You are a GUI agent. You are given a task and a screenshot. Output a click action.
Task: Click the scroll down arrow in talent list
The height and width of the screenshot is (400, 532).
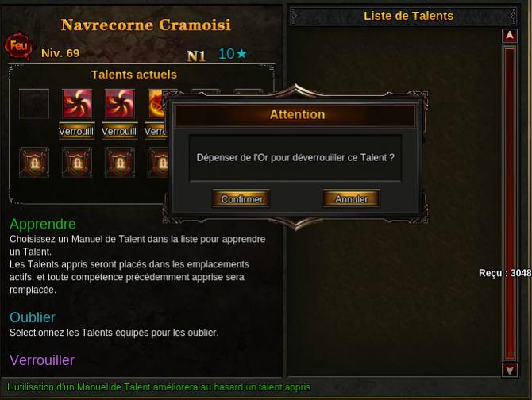510,370
